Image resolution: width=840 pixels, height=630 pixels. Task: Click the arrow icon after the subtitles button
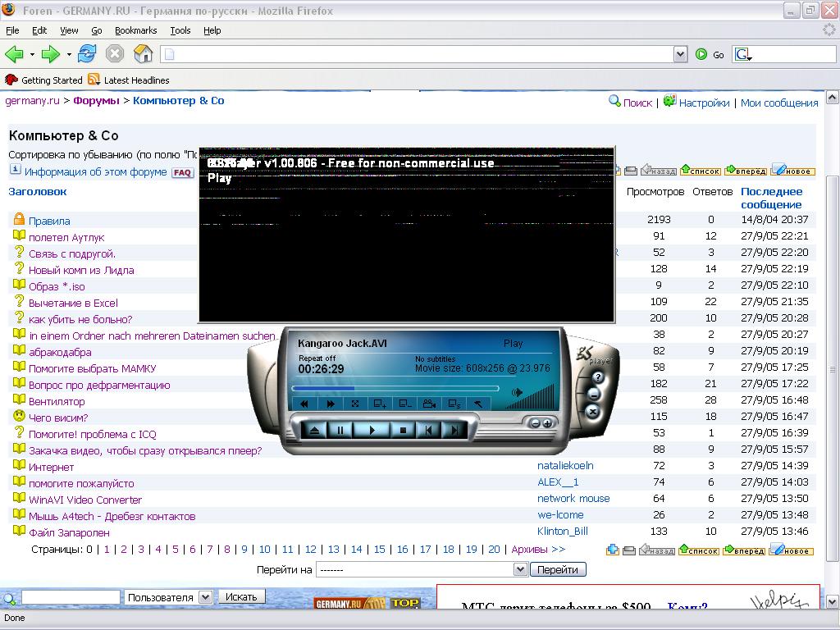click(478, 404)
